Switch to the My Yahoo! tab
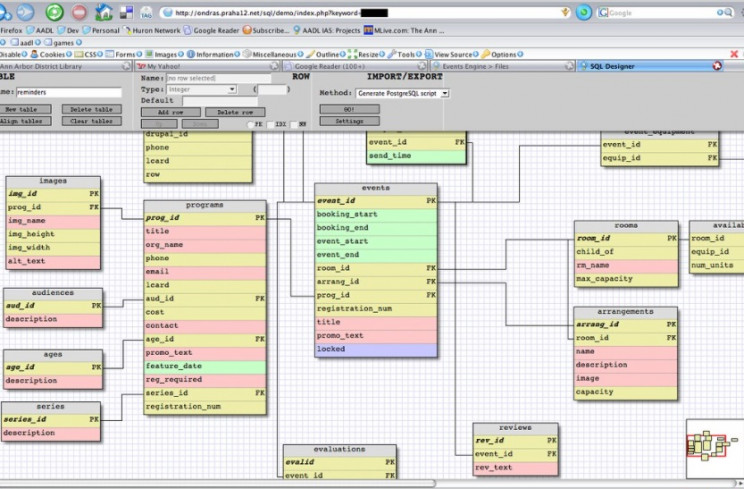This screenshot has height=489, width=744. tap(207, 66)
